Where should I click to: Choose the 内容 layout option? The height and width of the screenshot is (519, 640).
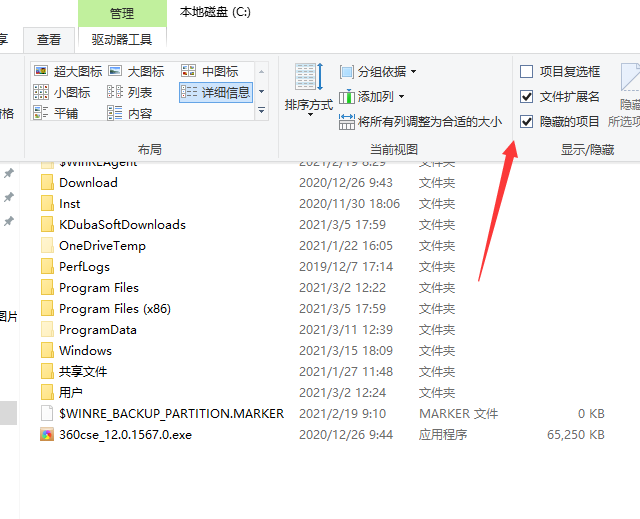(115, 113)
